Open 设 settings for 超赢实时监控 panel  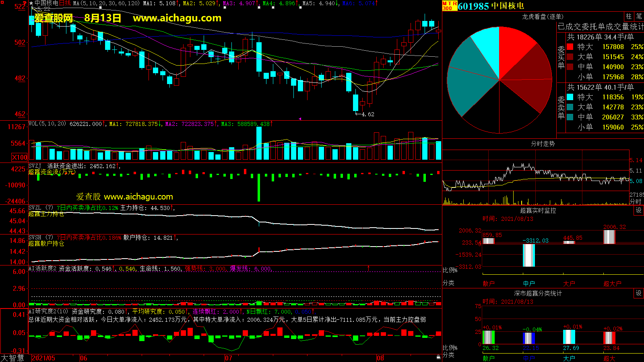click(639, 211)
